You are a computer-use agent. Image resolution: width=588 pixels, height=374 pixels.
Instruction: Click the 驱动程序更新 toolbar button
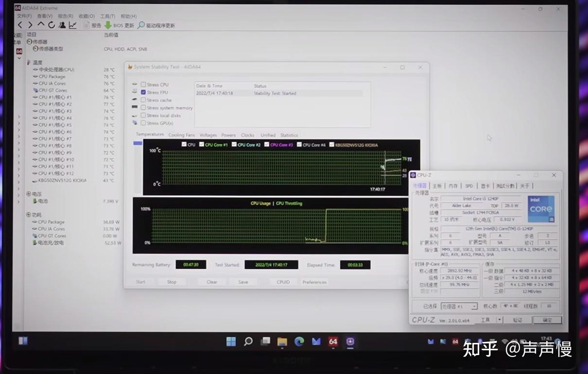pyautogui.click(x=156, y=25)
